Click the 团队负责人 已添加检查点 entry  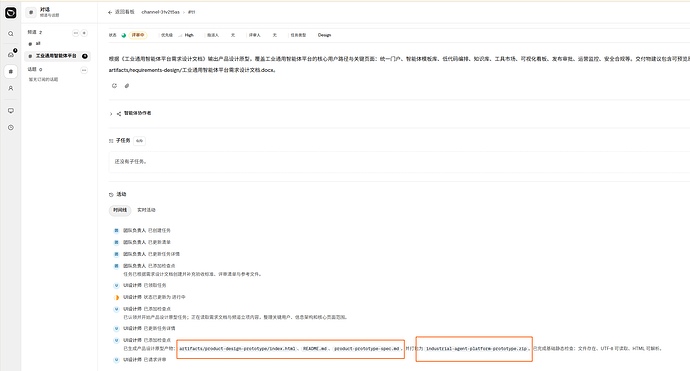pyautogui.click(x=149, y=266)
